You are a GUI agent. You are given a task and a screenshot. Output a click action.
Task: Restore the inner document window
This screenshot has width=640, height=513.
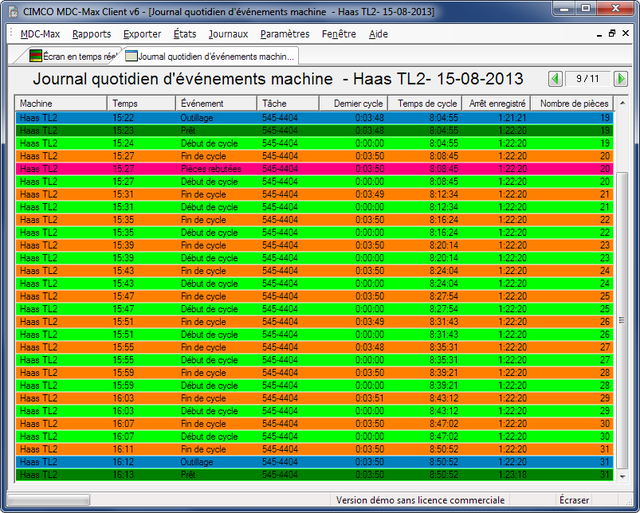click(611, 33)
